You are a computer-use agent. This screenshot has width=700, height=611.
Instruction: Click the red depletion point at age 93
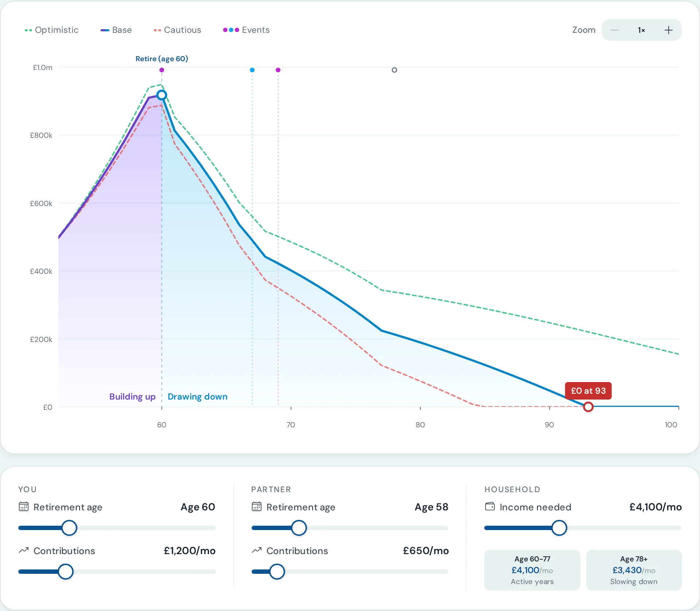tap(588, 407)
